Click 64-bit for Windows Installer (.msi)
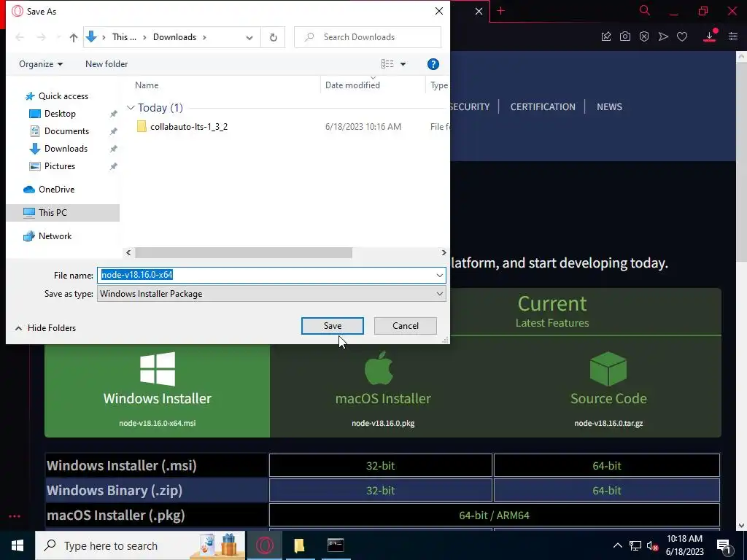This screenshot has height=560, width=747. tap(606, 466)
